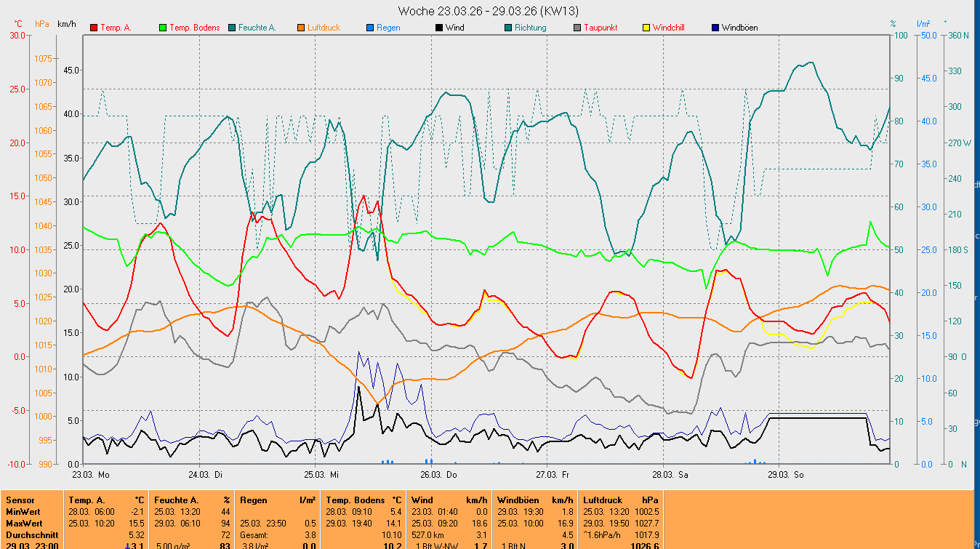This screenshot has width=980, height=549.
Task: Click the red Temp. A. legend swatch
Action: [94, 28]
